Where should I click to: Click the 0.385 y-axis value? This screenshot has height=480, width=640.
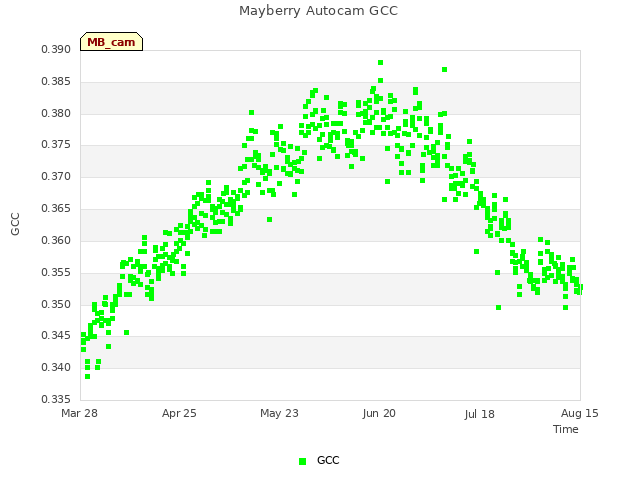tap(56, 82)
